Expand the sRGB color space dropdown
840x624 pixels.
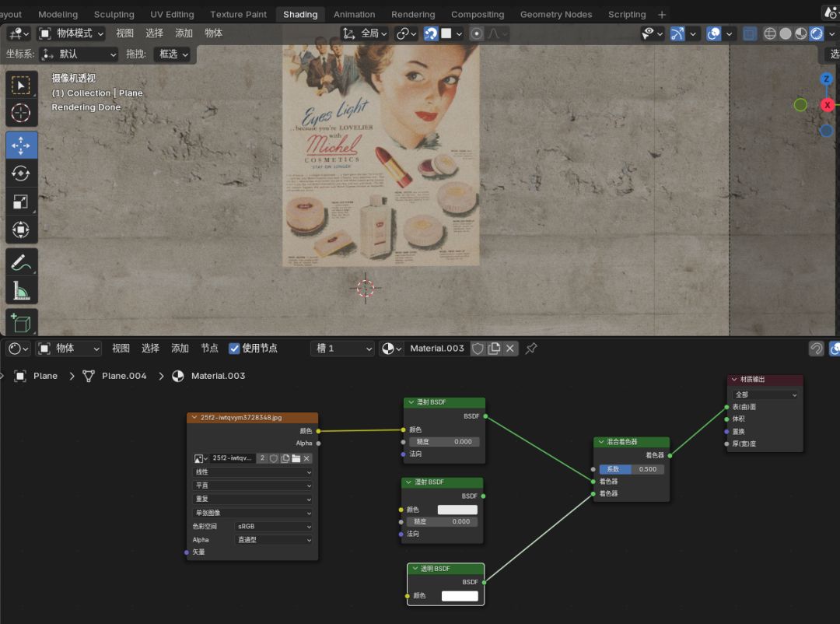click(x=274, y=527)
